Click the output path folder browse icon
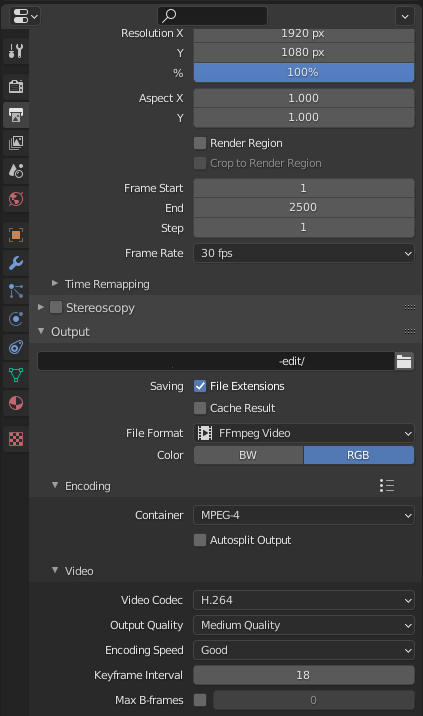 [x=404, y=361]
